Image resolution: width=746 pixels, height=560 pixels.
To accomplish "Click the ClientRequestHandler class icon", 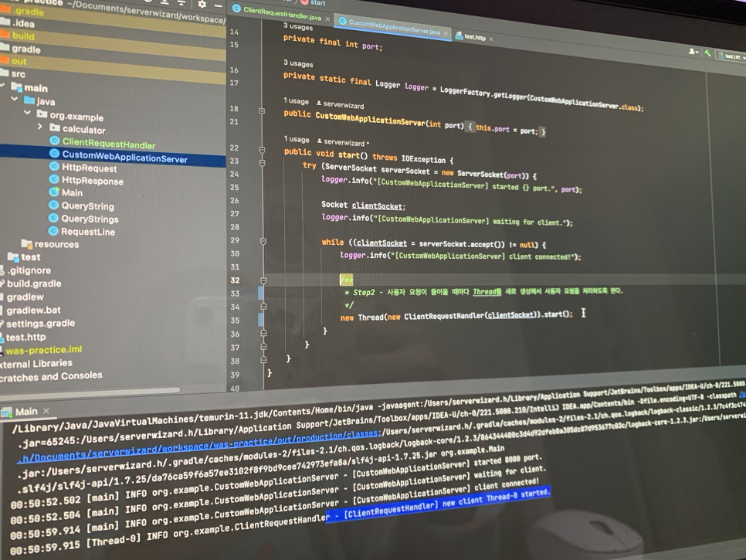I will click(55, 141).
